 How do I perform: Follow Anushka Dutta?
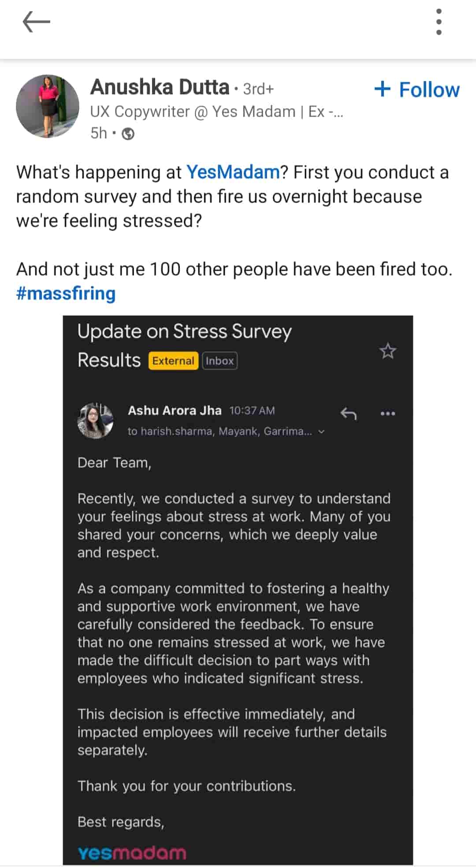click(x=417, y=89)
